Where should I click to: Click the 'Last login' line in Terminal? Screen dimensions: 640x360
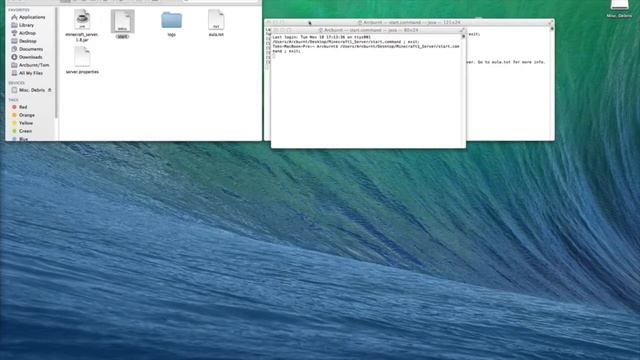click(322, 37)
